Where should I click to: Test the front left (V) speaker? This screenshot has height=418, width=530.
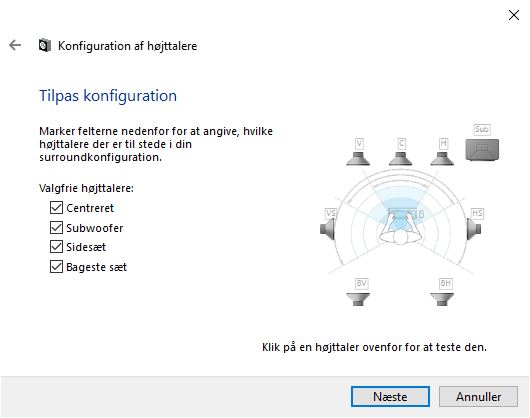(358, 158)
